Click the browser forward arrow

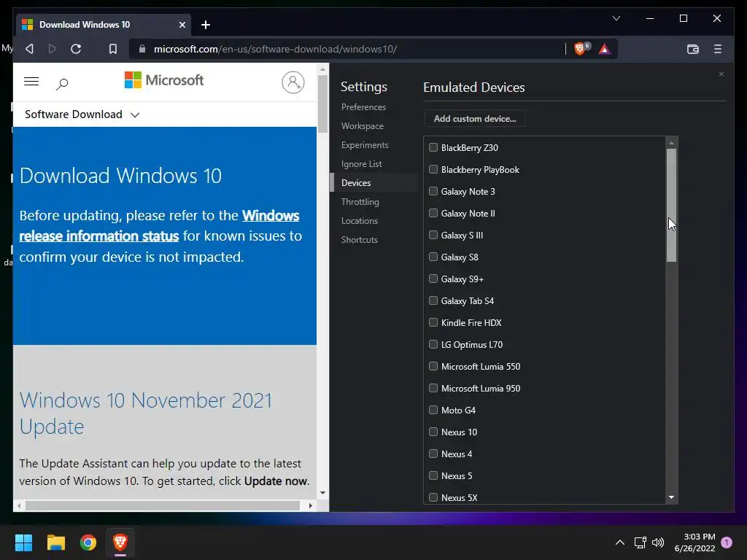(53, 49)
